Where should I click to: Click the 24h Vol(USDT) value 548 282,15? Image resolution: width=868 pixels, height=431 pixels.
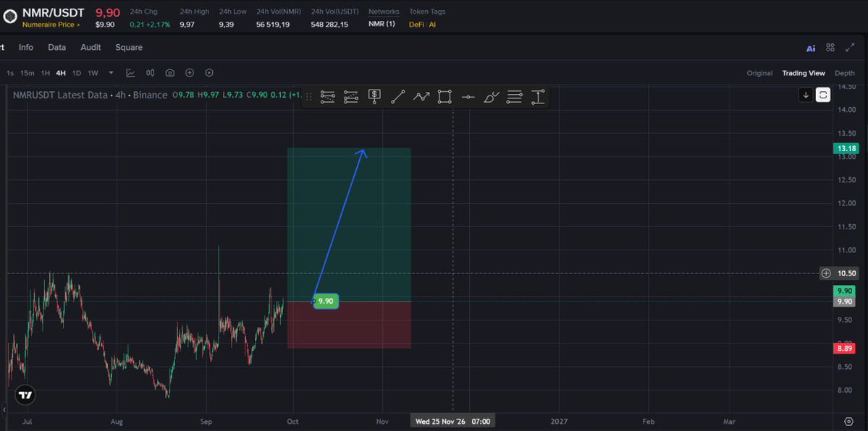click(x=330, y=25)
